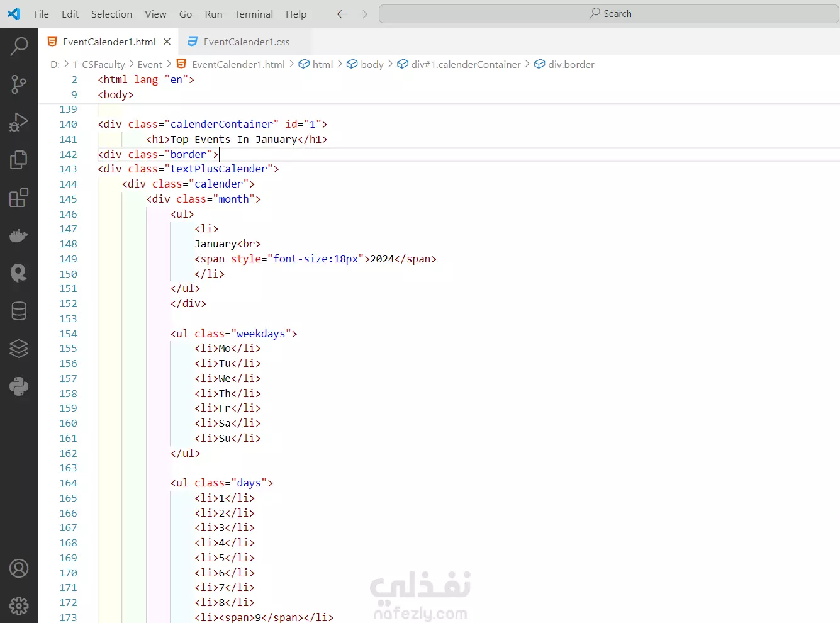Screen dimensions: 840x623
Task: Go back with the left arrow
Action: 342,14
